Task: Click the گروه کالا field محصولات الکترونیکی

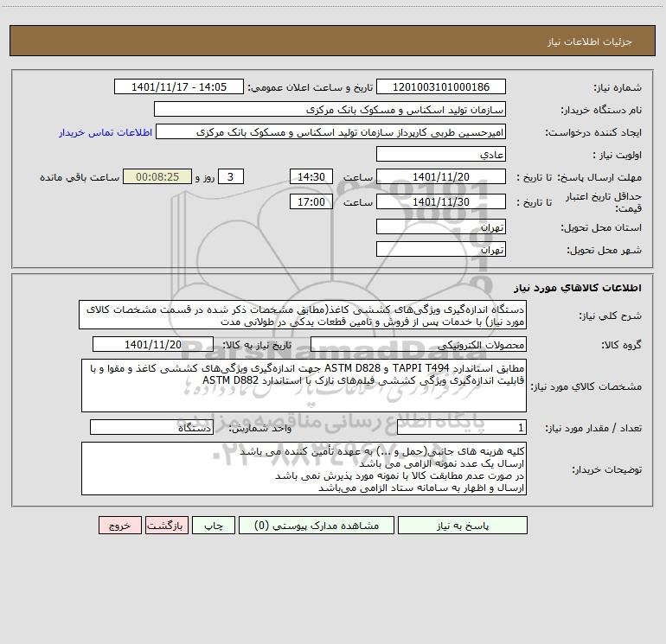Action: coord(419,344)
